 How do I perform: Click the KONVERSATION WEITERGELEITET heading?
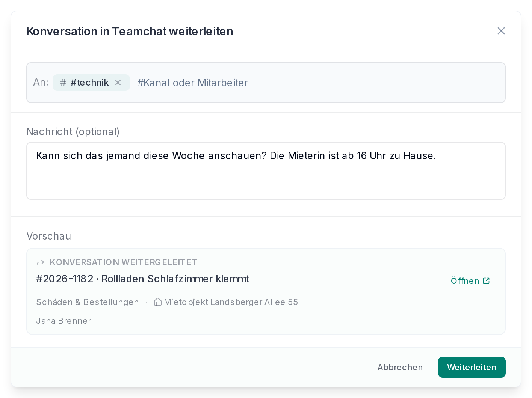point(123,262)
